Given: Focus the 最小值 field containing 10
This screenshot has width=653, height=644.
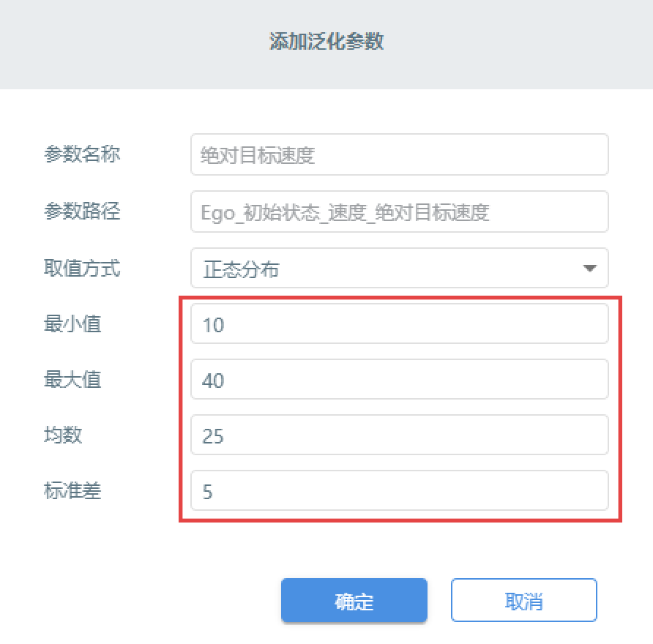Looking at the screenshot, I should click(x=400, y=323).
